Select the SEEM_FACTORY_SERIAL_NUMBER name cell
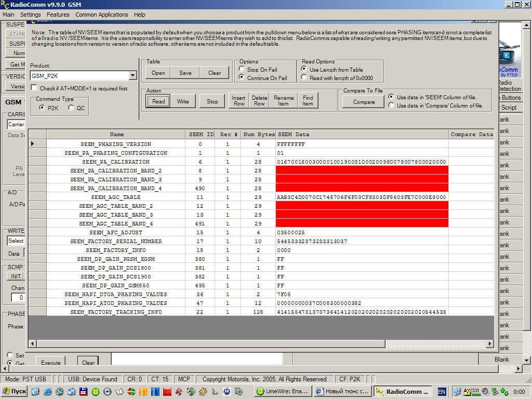The width and height of the screenshot is (532, 399). [x=116, y=241]
